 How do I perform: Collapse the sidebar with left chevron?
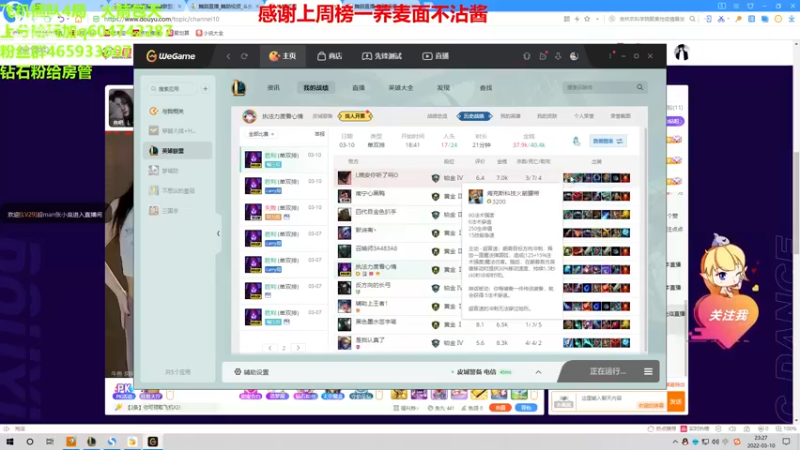pos(218,234)
